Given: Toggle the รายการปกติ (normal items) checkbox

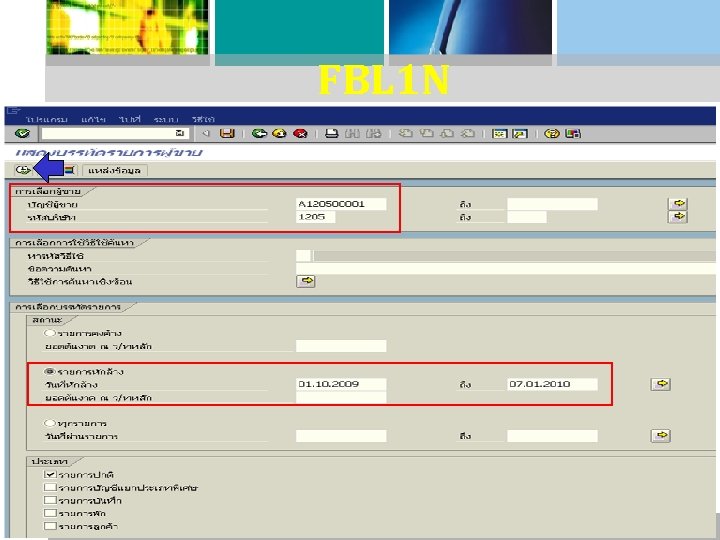Looking at the screenshot, I should (50, 474).
